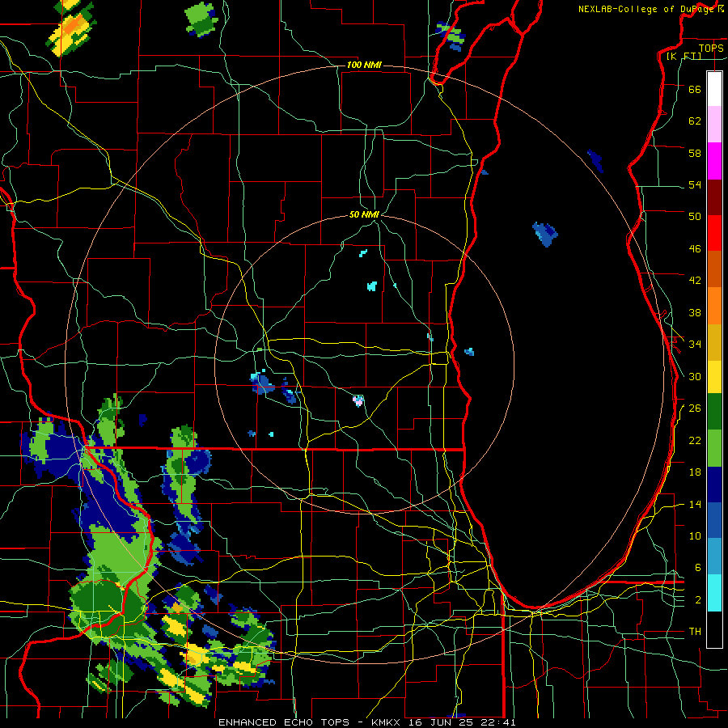
Task: Click the 10 value on the legend
Action: click(x=695, y=535)
